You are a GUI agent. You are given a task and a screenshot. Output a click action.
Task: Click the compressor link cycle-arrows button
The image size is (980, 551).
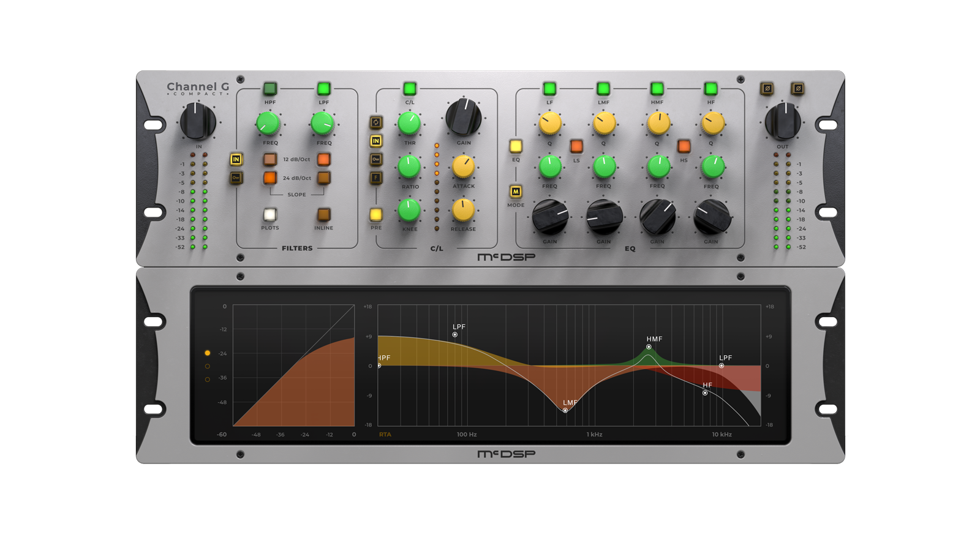click(x=376, y=122)
